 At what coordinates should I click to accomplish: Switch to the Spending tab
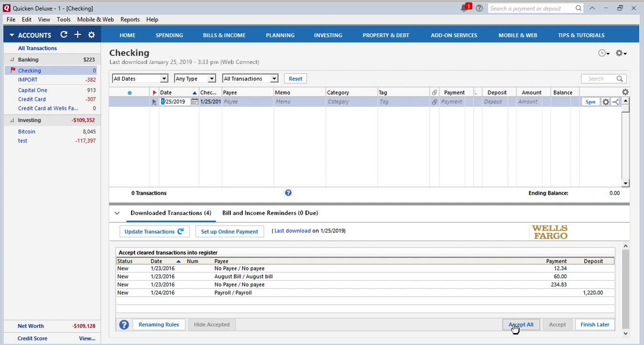tap(169, 35)
